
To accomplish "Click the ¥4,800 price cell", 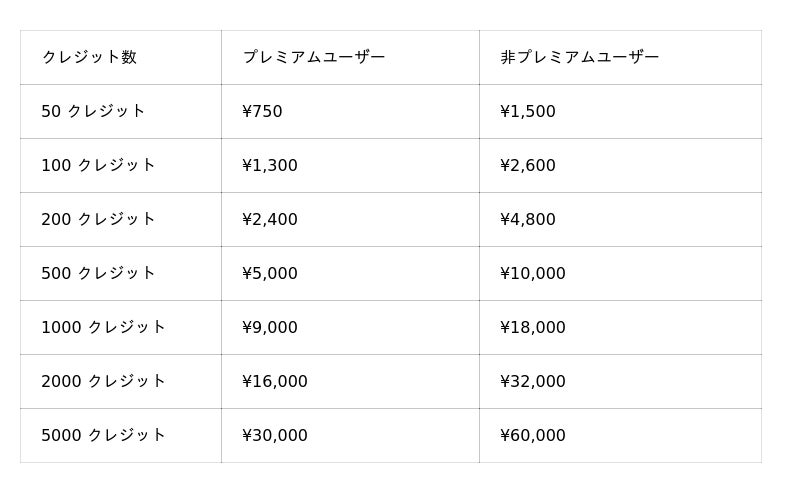I will [527, 219].
